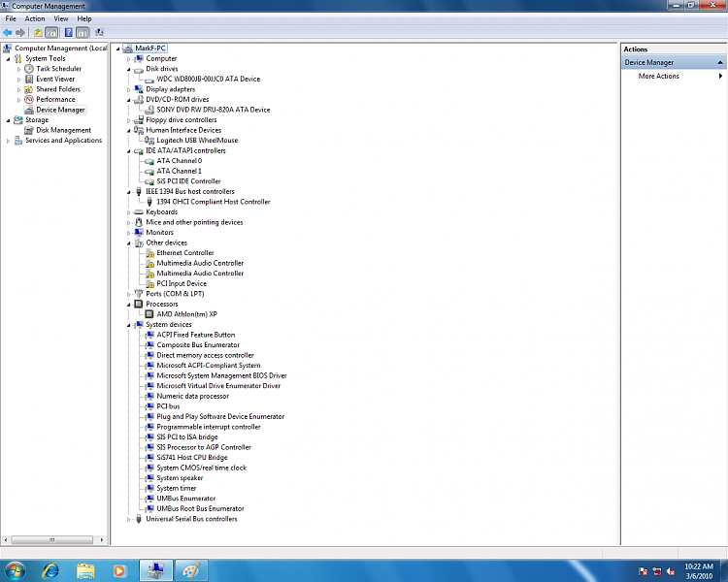Expand the Universal Serial Bus controllers
The width and height of the screenshot is (728, 582).
coord(128,519)
